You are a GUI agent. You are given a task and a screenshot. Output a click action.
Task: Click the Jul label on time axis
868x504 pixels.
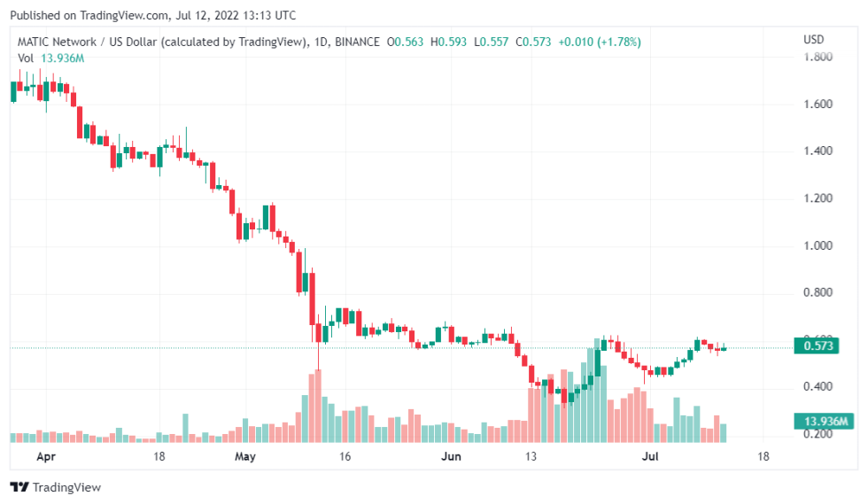(650, 457)
